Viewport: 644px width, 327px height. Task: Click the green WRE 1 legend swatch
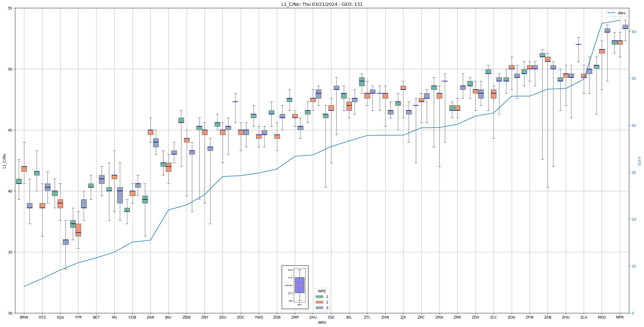tap(319, 297)
